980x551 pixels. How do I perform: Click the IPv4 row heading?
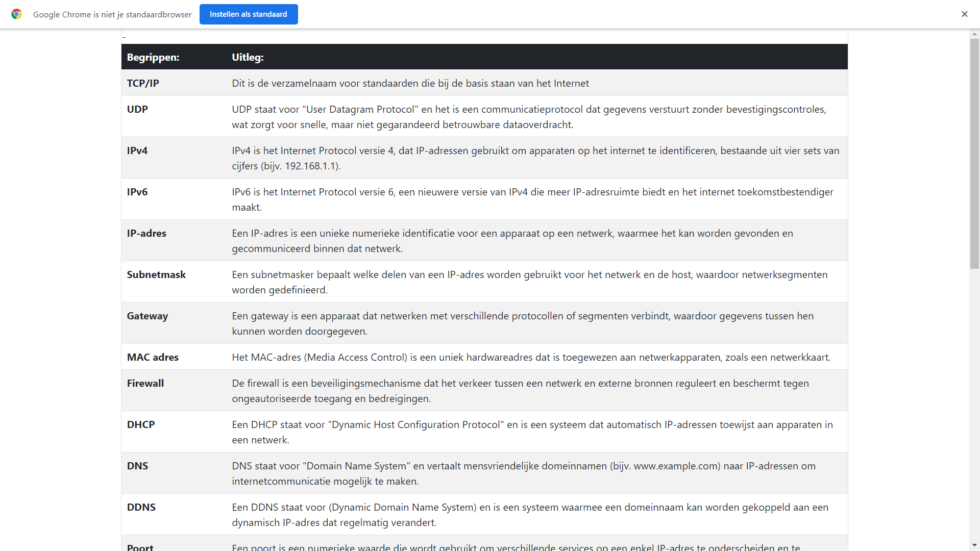[137, 151]
